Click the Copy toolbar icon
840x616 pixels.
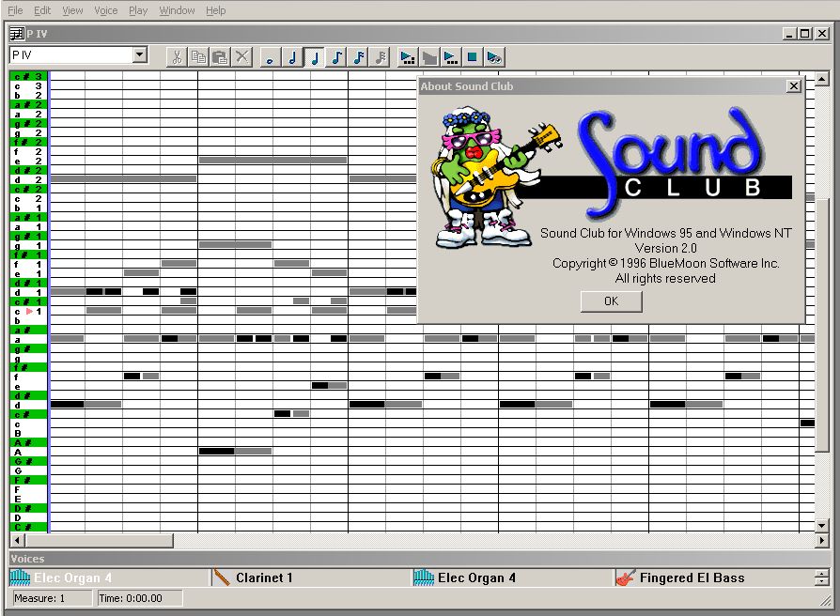coord(198,57)
